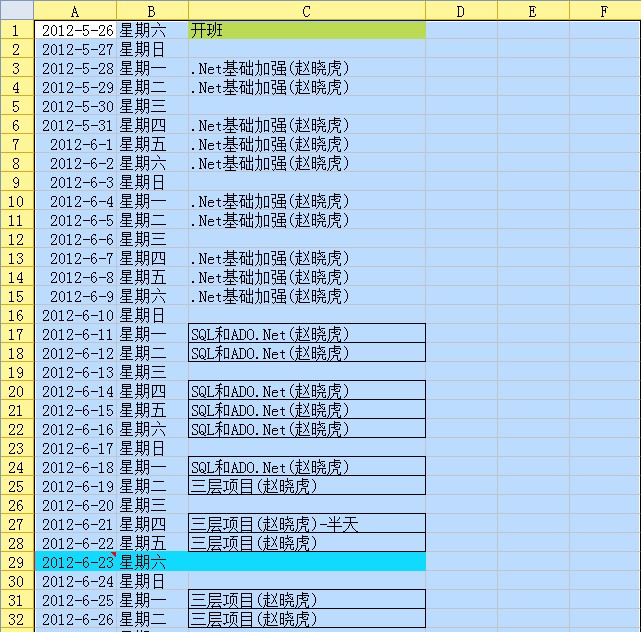Select column D header
641x632 pixels.
coord(461,10)
